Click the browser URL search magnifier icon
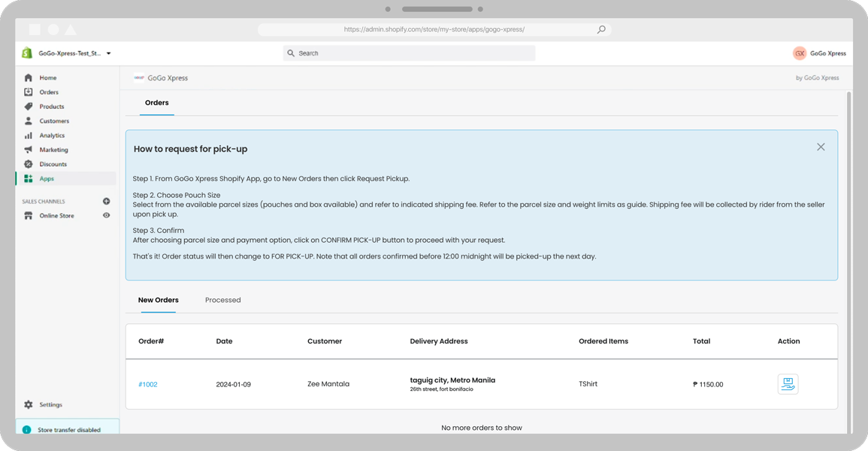The height and width of the screenshot is (451, 868). point(601,29)
